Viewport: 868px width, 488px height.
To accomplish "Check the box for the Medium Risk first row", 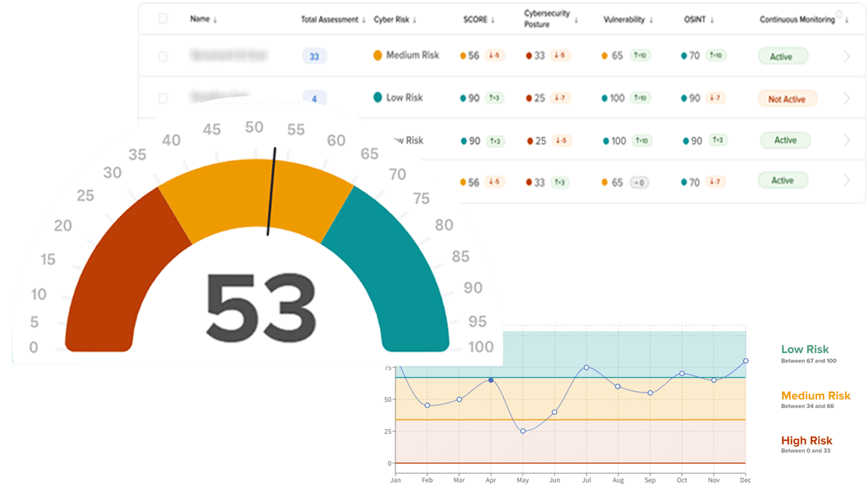I will (x=163, y=57).
